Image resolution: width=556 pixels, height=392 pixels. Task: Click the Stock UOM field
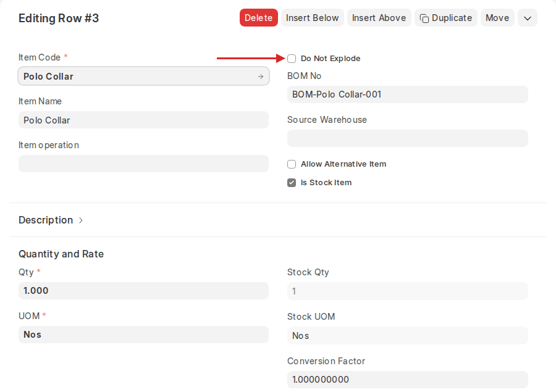tap(408, 335)
